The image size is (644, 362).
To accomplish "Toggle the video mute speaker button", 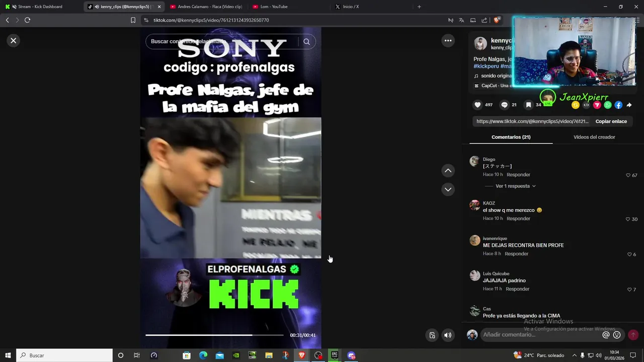I will coord(448,335).
